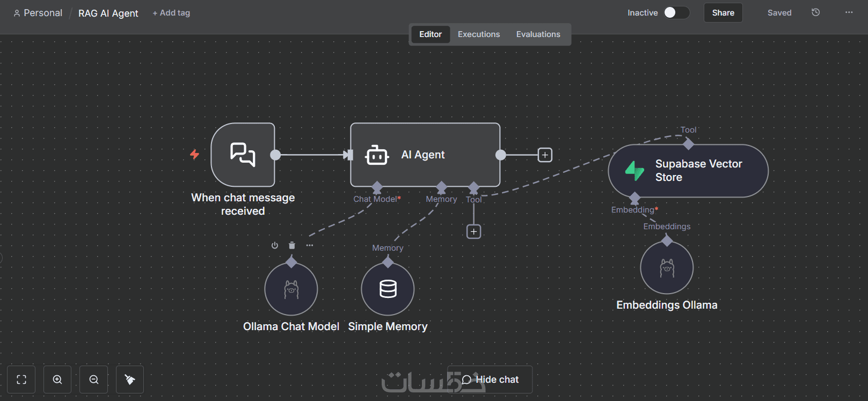Delete the Ollama Chat Model via trash icon

click(x=292, y=245)
